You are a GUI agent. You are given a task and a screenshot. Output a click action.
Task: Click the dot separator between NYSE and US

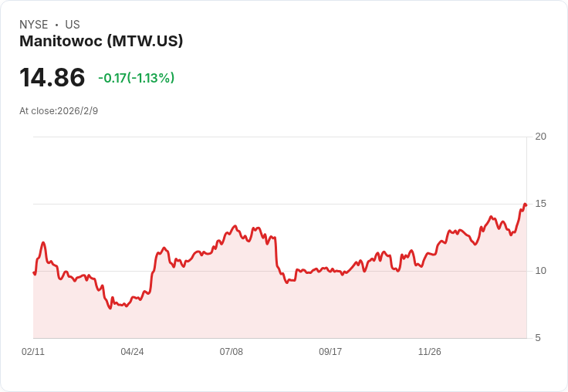(56, 25)
